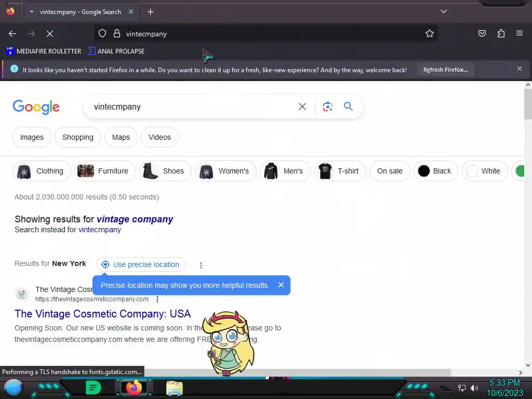Click the Google logo
Image resolution: width=532 pixels, height=399 pixels.
pyautogui.click(x=36, y=107)
